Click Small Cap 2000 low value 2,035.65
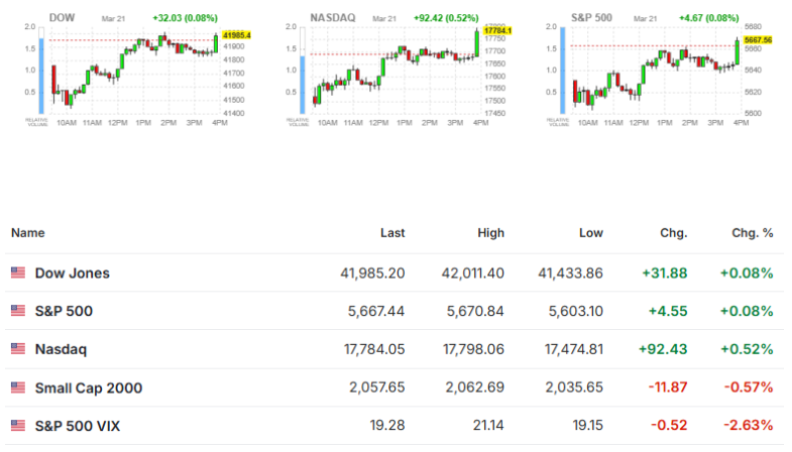The width and height of the screenshot is (792, 452). pos(574,387)
